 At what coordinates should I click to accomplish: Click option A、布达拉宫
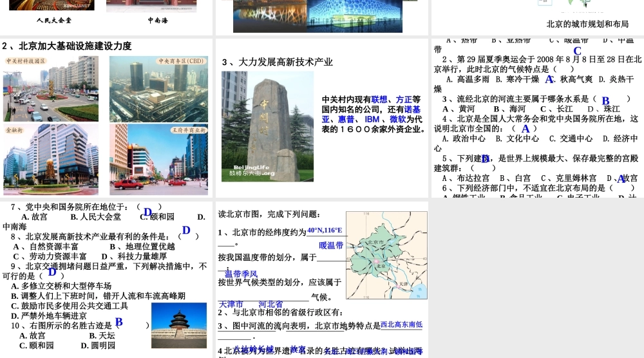coord(466,178)
